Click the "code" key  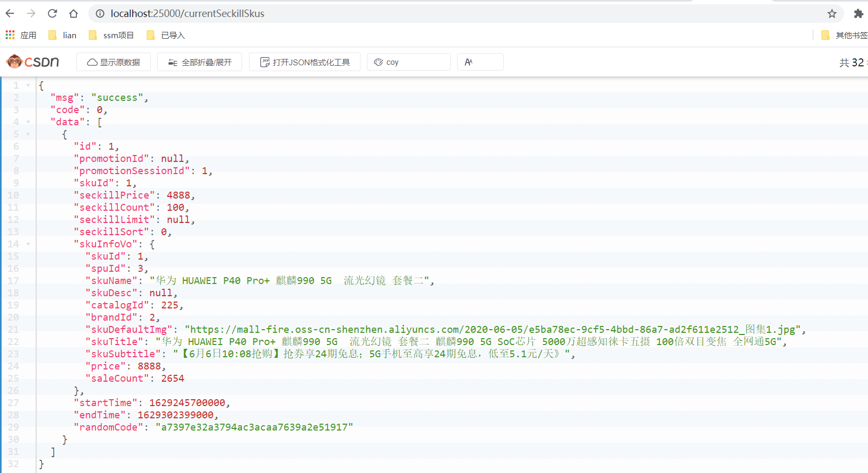pyautogui.click(x=68, y=110)
